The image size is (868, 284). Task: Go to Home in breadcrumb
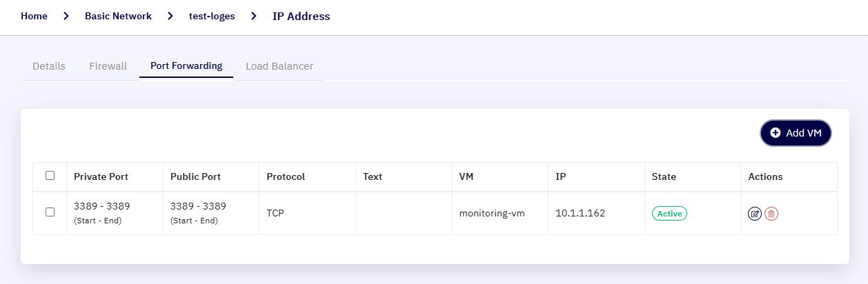pyautogui.click(x=34, y=16)
